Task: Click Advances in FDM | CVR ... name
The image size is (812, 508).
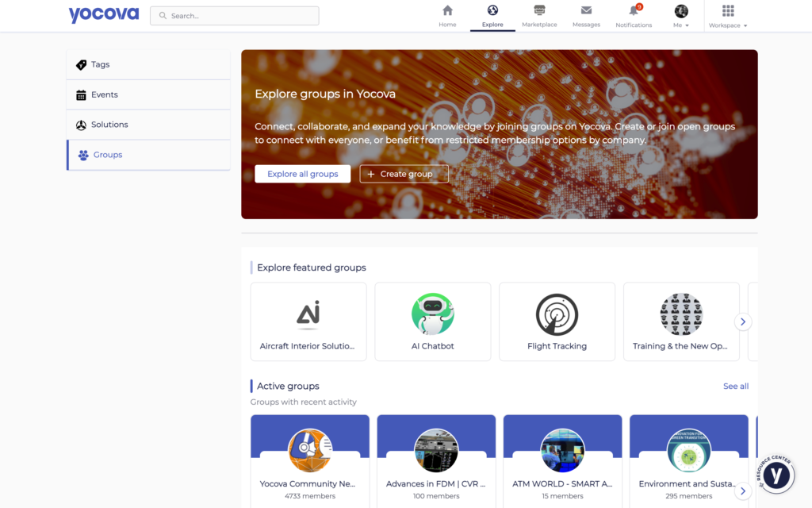Action: (x=435, y=483)
